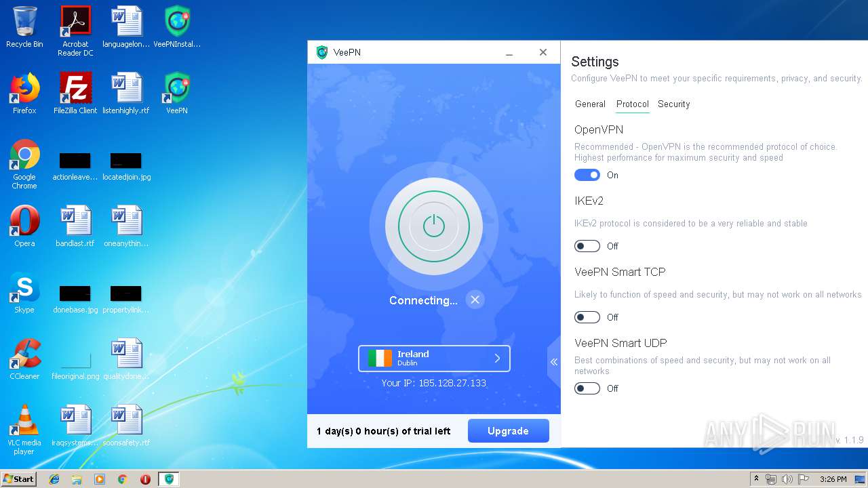
Task: Click the VeePN shield logo in title bar
Action: [x=321, y=52]
